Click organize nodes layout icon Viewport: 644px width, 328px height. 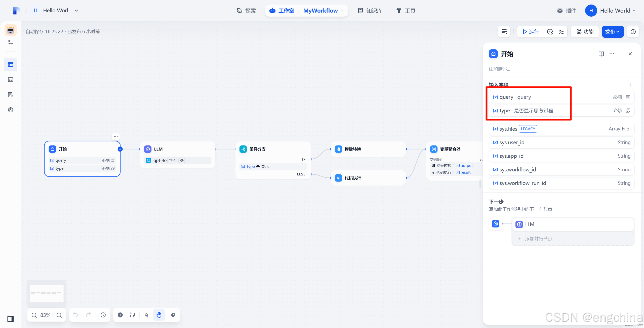tap(173, 315)
